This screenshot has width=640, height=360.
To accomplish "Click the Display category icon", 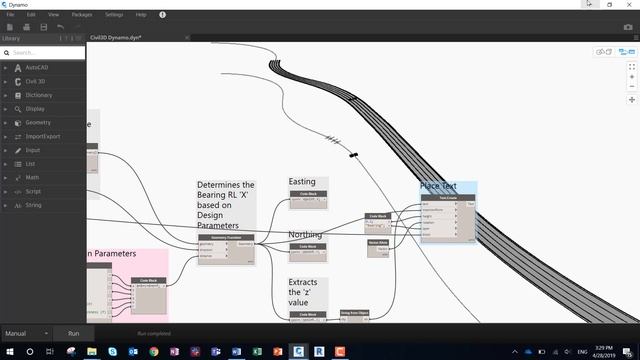I will pos(18,109).
